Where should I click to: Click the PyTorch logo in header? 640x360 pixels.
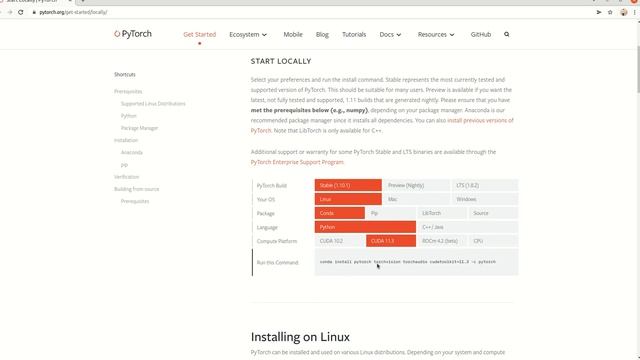tap(133, 34)
